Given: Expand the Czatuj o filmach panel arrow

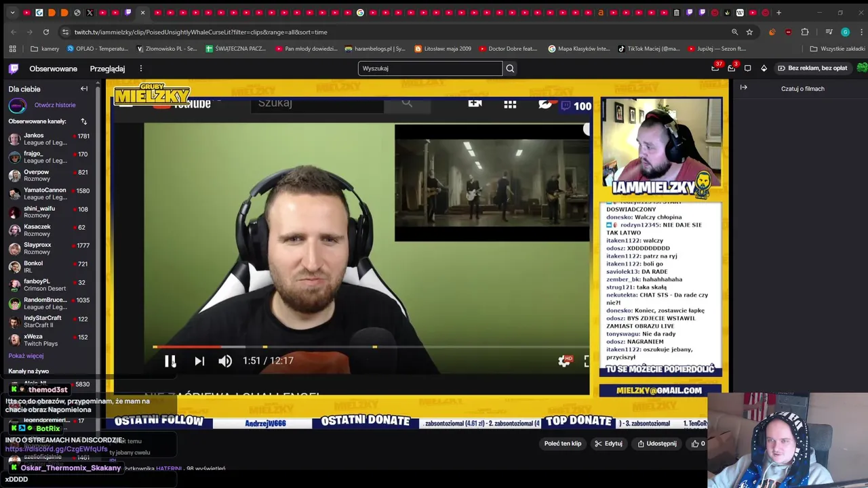Looking at the screenshot, I should coord(744,87).
